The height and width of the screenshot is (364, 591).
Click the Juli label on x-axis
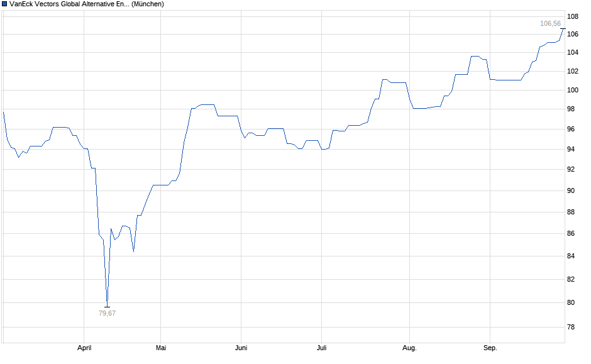(321, 348)
